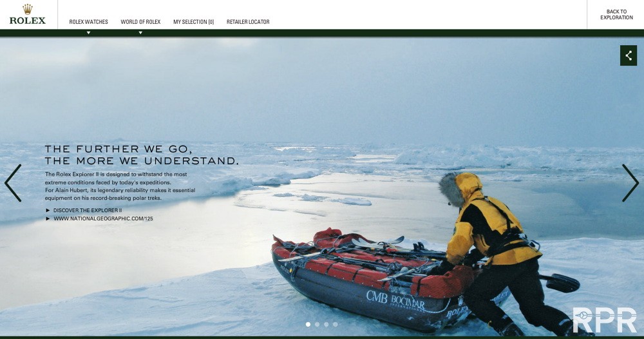Select the first slide indicator dot
Viewport: 644px width, 339px height.
(308, 324)
